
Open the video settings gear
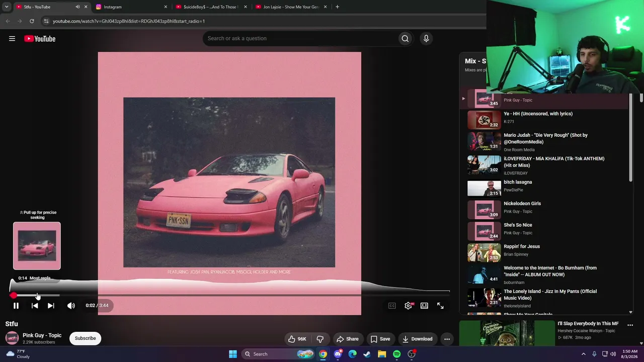pyautogui.click(x=408, y=306)
